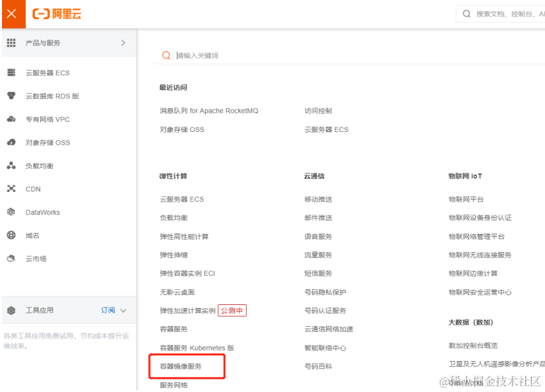Open 服务网格 product
The width and height of the screenshot is (545, 392).
click(174, 385)
